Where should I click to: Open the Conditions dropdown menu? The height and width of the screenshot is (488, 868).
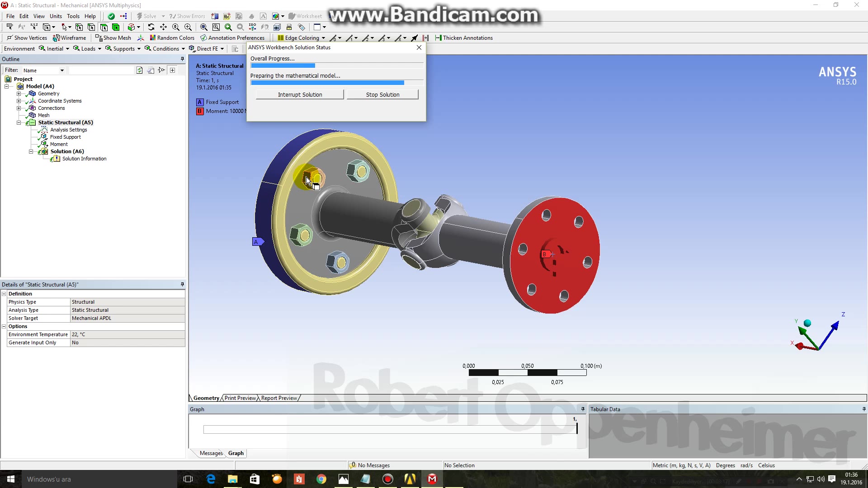[165, 49]
